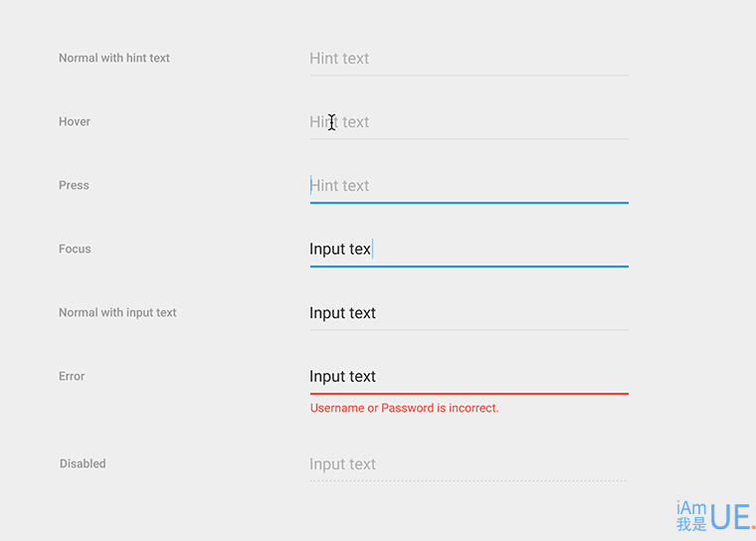Click the Normal with input text field

(470, 314)
